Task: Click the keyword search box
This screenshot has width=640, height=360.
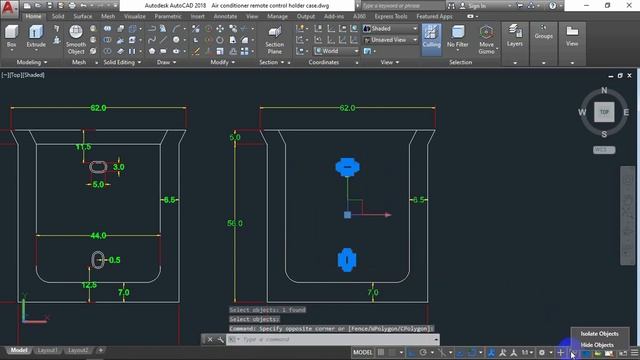Action: pyautogui.click(x=402, y=6)
